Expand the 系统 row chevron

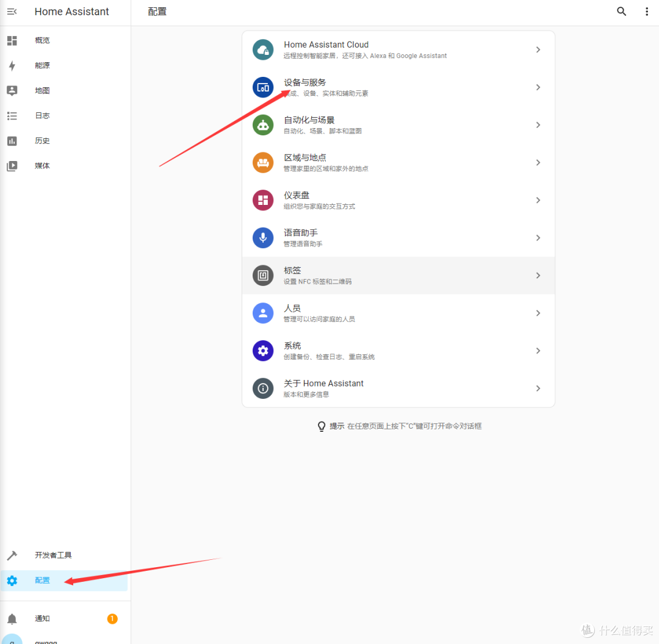[538, 351]
